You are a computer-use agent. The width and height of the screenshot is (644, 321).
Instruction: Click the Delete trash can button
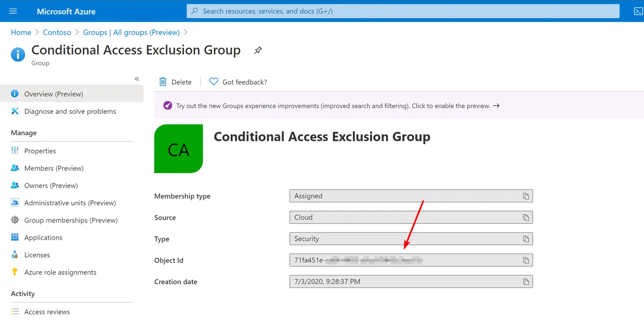(x=175, y=82)
